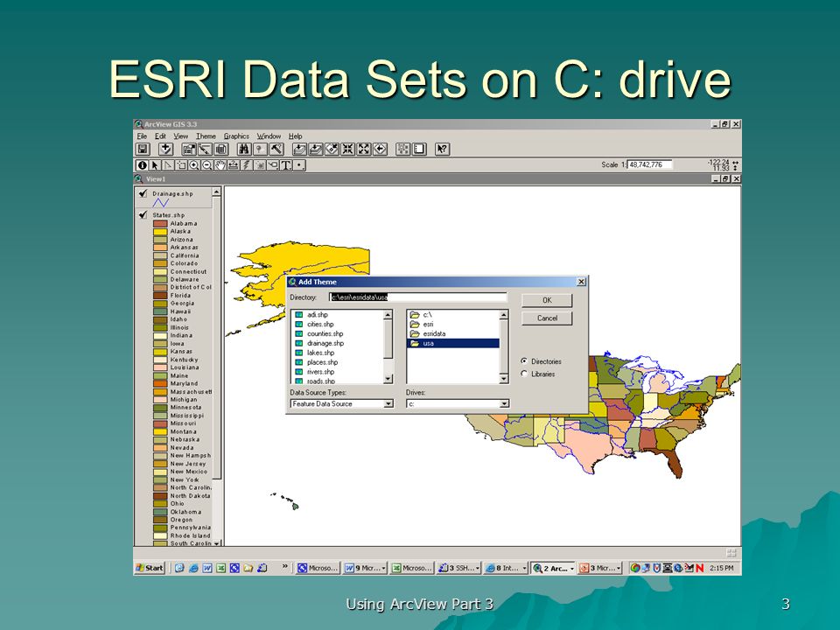Select the Hot Link lightning tool

tap(246, 165)
